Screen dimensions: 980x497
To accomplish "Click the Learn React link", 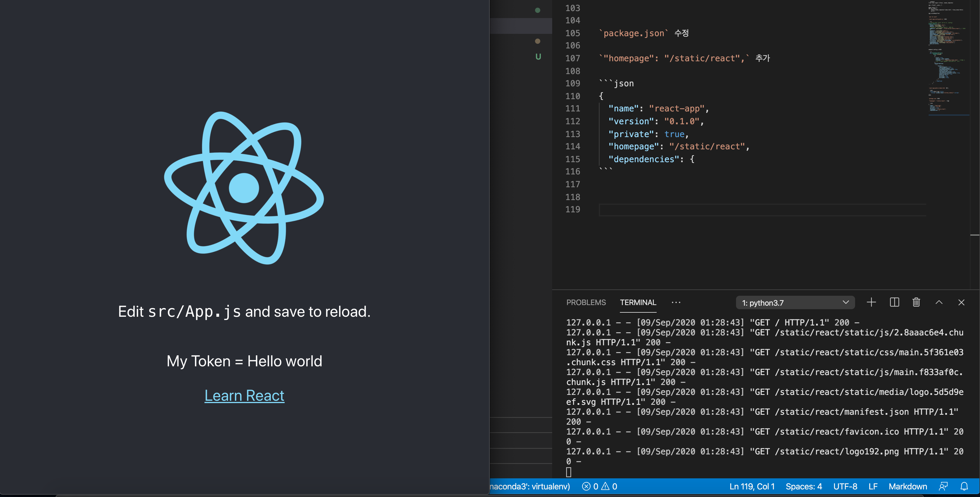I will click(x=244, y=395).
